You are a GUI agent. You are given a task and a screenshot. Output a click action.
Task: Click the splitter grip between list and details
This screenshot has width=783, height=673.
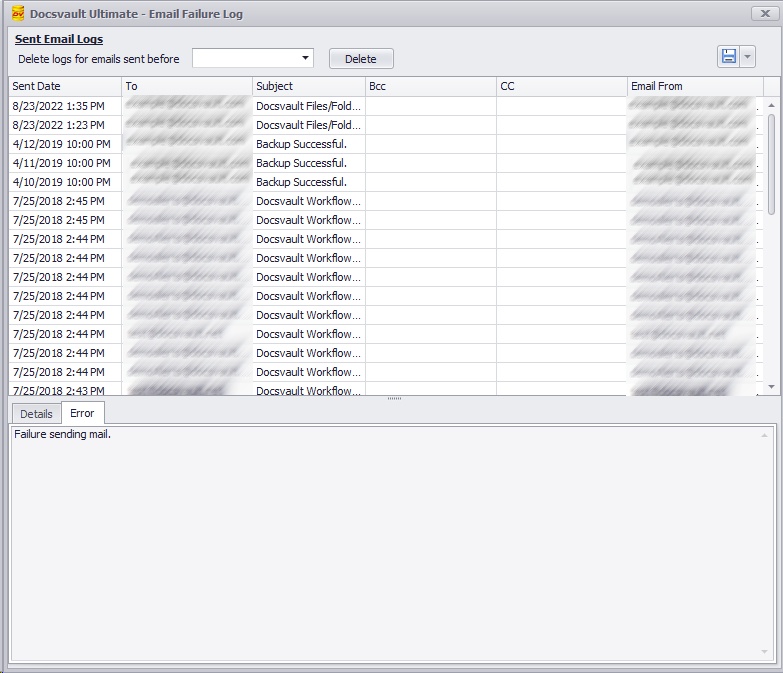[x=394, y=399]
